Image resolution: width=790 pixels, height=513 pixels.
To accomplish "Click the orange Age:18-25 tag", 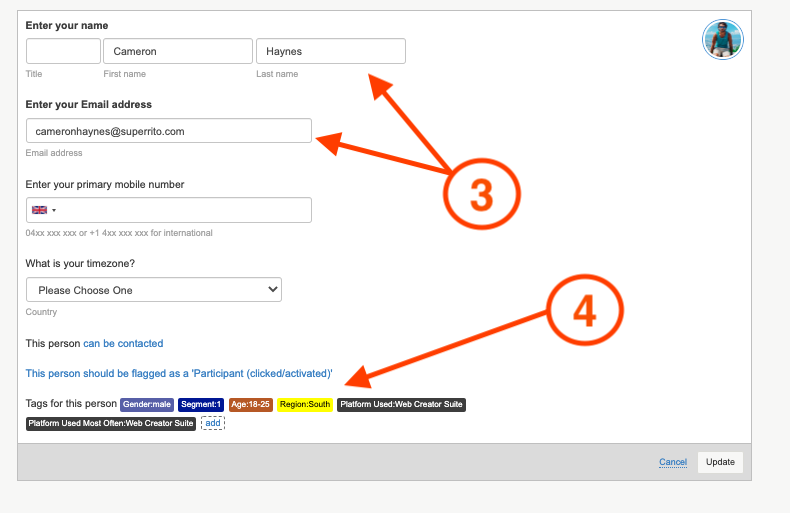I will point(250,404).
